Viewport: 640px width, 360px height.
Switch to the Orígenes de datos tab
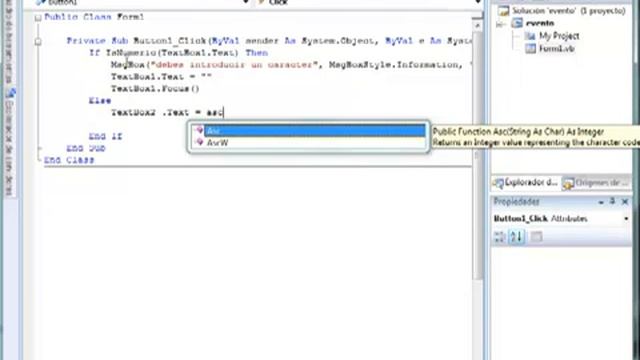click(596, 183)
